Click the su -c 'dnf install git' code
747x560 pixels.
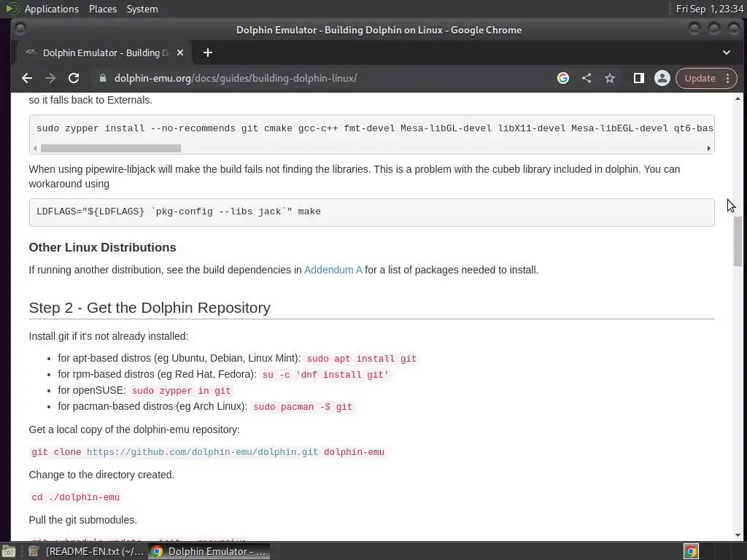click(x=325, y=375)
